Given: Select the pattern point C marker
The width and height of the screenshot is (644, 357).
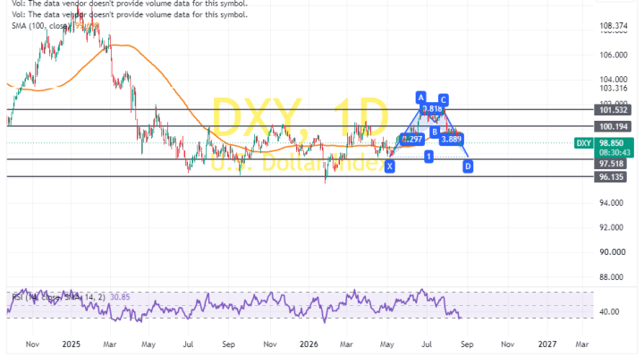Looking at the screenshot, I should (x=443, y=100).
